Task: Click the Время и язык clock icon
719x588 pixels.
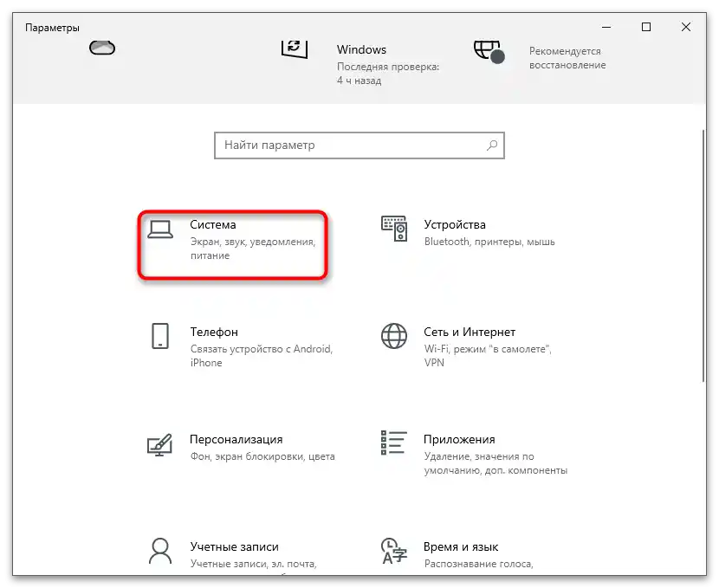Action: (394, 552)
